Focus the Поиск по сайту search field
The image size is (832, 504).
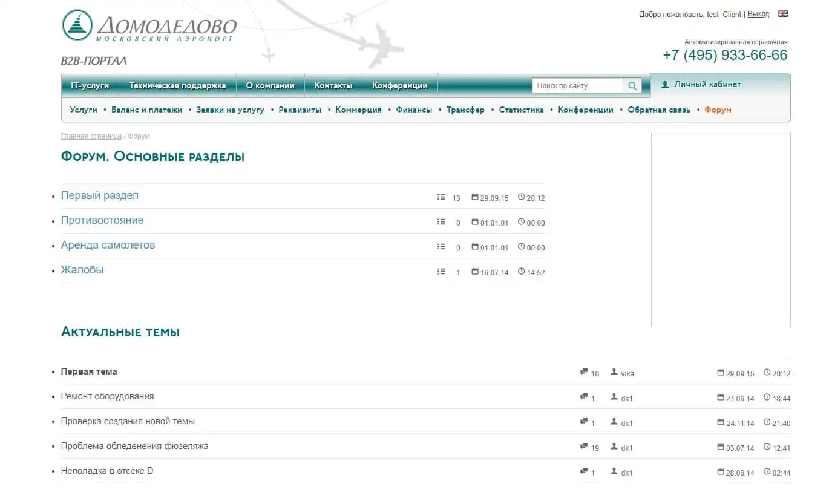pyautogui.click(x=577, y=86)
